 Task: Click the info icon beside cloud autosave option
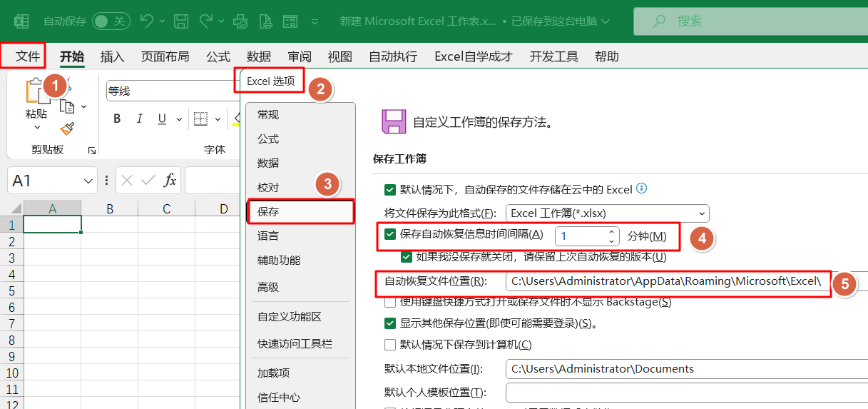click(641, 188)
